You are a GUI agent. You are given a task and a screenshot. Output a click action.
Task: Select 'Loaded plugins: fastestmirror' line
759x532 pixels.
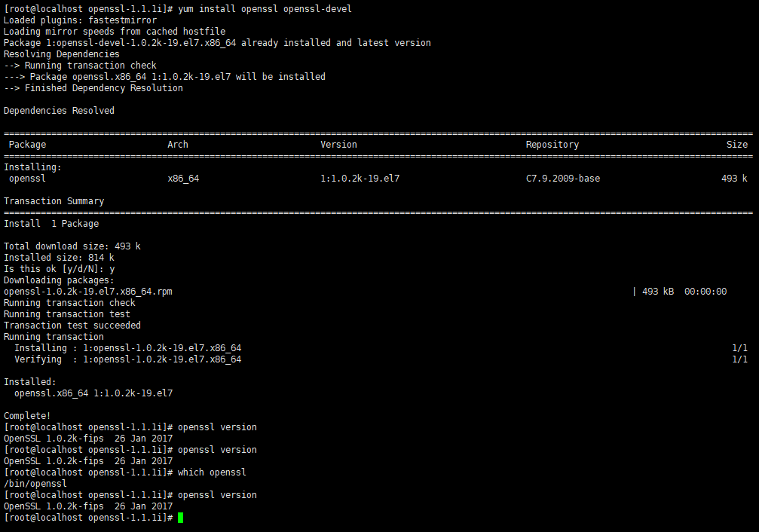tap(81, 20)
